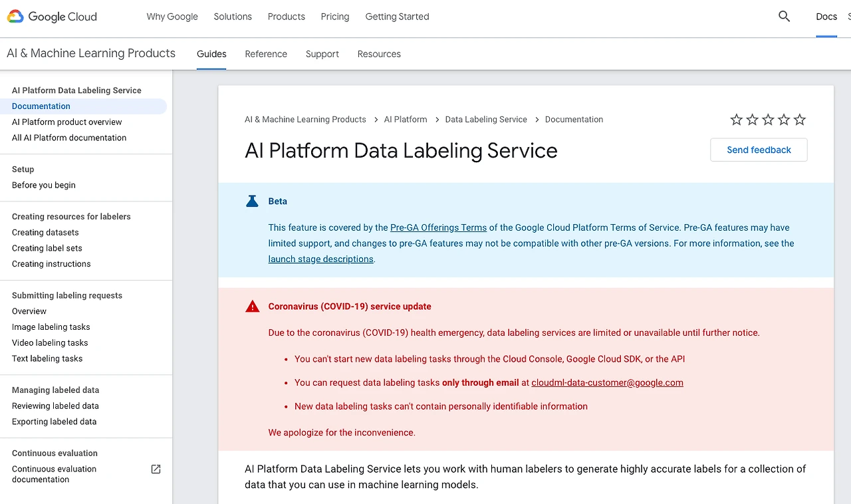The height and width of the screenshot is (504, 851).
Task: Click the Google Cloud logo
Action: [53, 17]
